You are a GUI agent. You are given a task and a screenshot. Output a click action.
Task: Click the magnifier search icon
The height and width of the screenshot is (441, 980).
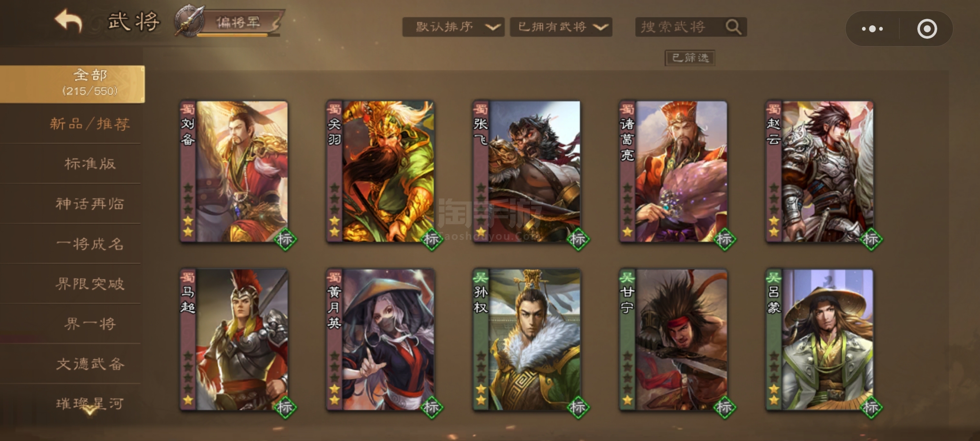733,27
